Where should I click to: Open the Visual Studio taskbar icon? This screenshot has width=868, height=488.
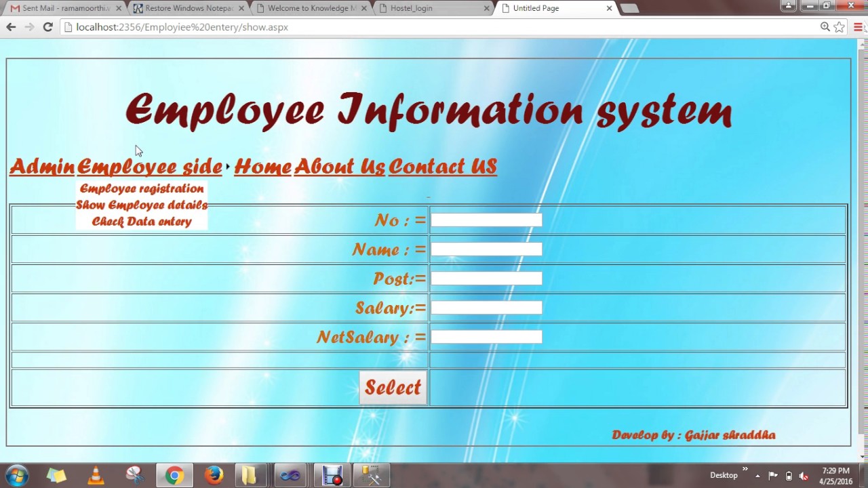(x=290, y=476)
